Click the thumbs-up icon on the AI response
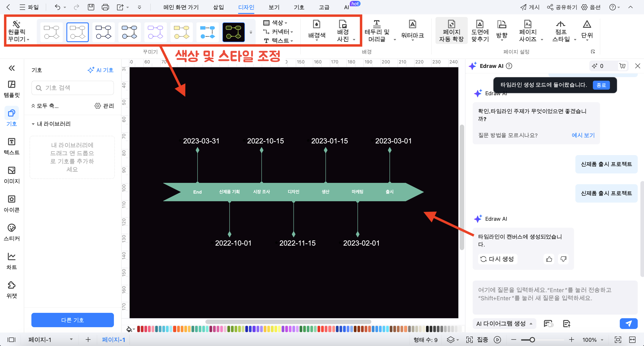Image resolution: width=644 pixels, height=346 pixels. coord(549,259)
